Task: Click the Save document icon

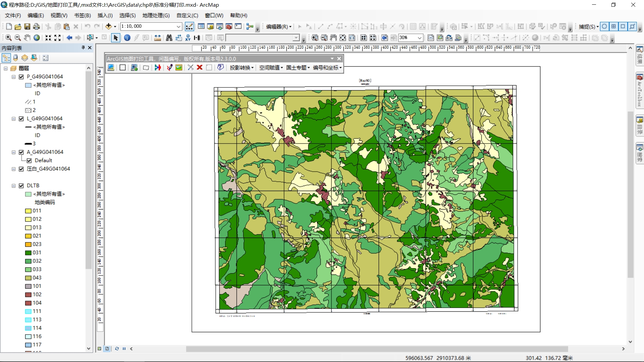Action: pyautogui.click(x=27, y=26)
